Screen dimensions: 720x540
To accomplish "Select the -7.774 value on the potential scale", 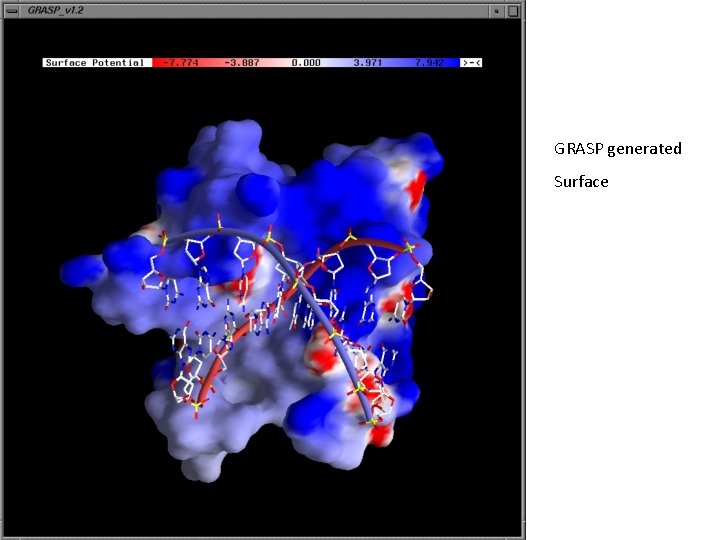I will (x=180, y=62).
